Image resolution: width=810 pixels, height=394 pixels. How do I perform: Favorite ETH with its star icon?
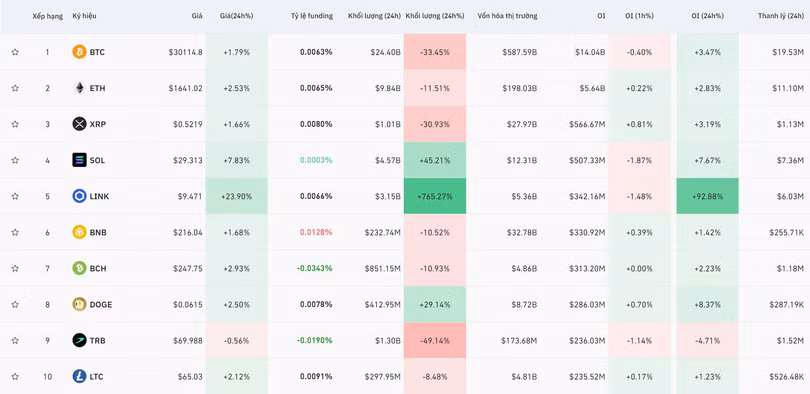coord(15,88)
